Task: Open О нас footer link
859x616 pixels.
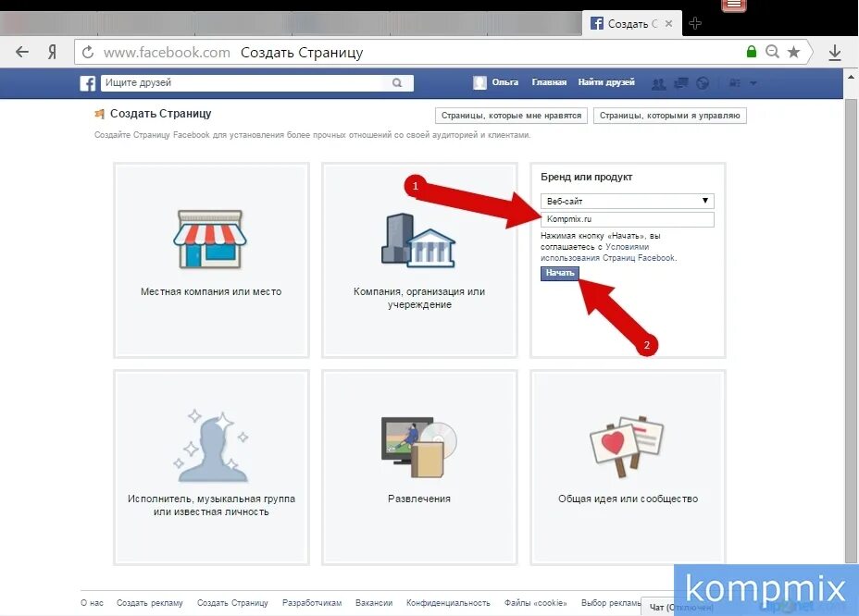Action: (92, 603)
